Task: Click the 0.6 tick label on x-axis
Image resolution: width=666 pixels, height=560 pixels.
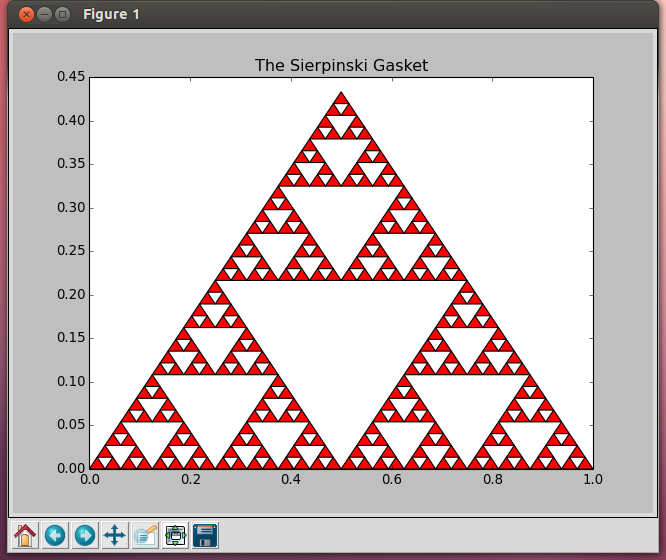Action: tap(392, 480)
